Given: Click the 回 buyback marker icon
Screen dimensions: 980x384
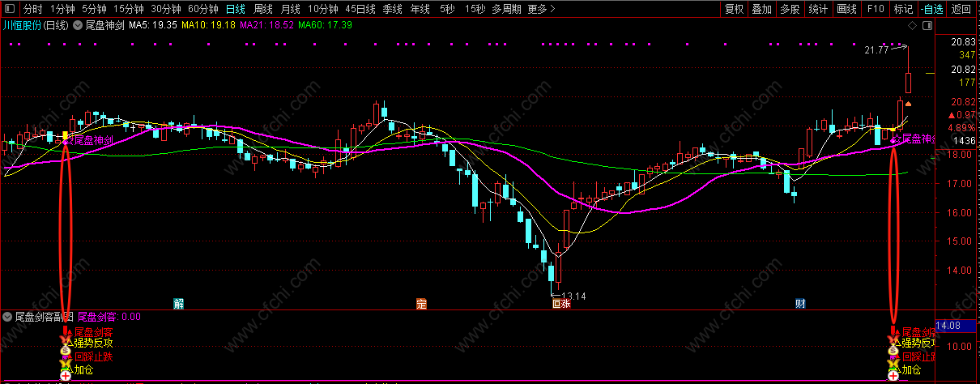Looking at the screenshot, I should pyautogui.click(x=556, y=304).
